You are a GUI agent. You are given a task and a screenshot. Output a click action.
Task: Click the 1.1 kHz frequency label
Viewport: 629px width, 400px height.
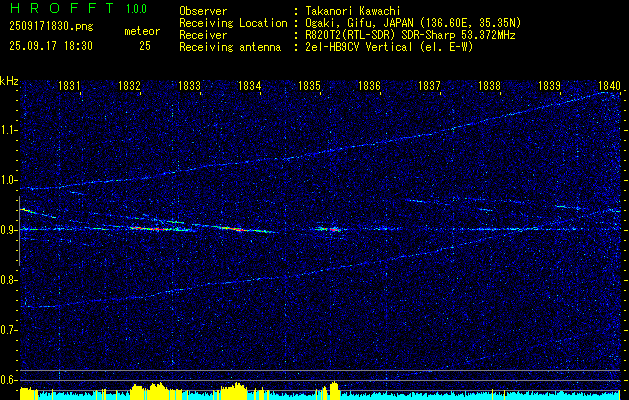pos(8,130)
